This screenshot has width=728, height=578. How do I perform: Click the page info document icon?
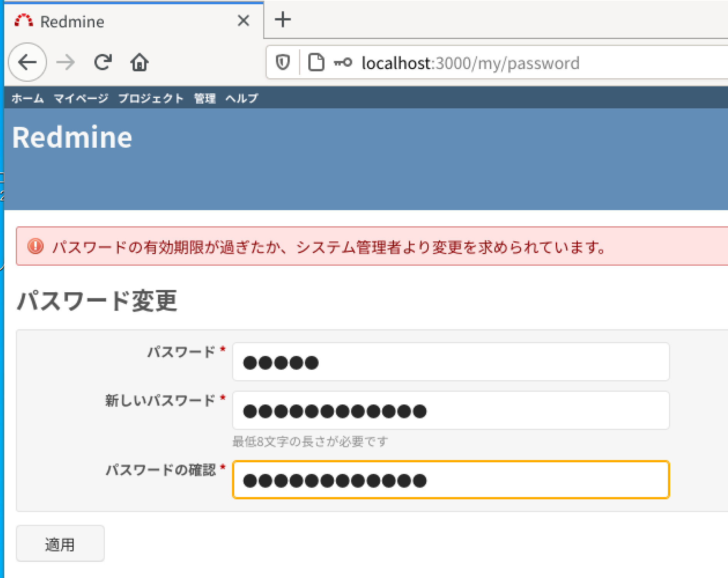tap(316, 62)
